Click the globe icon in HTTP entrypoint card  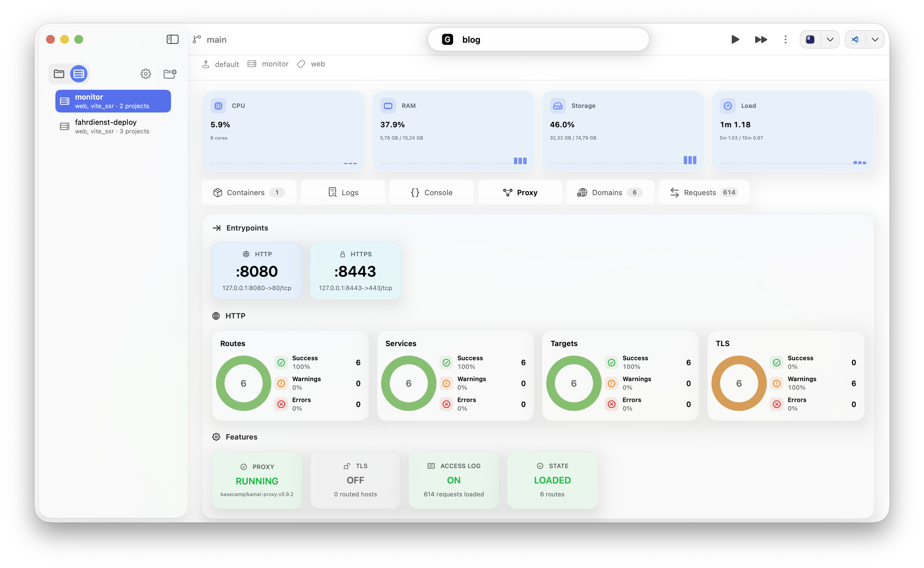click(246, 254)
